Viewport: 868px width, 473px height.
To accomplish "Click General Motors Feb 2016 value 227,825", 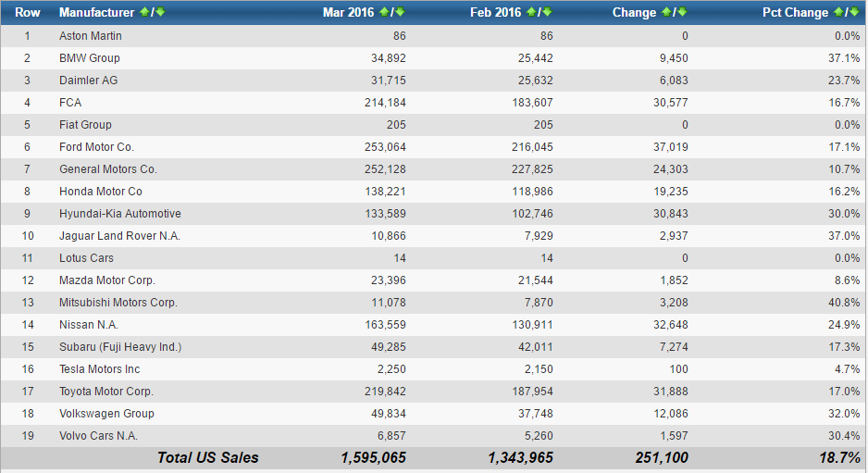I will 532,168.
